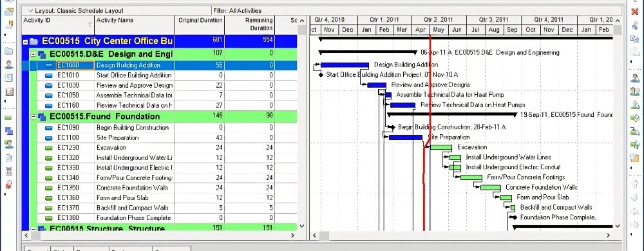Image resolution: width=644 pixels, height=251 pixels.
Task: Click the May month in timescale
Action: (x=439, y=30)
